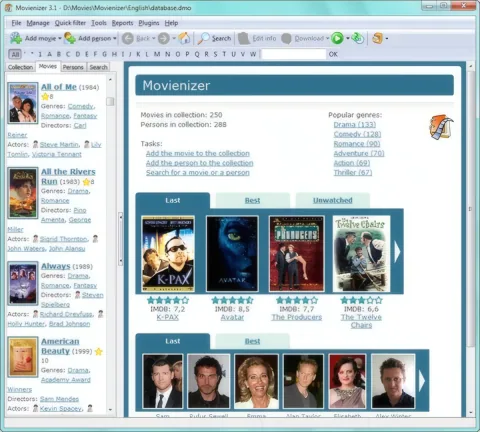480x432 pixels.
Task: Click the star icon next to American Beauty
Action: pyautogui.click(x=99, y=351)
